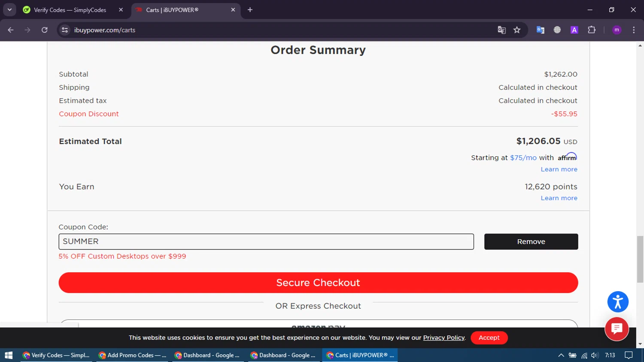This screenshot has height=362, width=644.
Task: Open the network connection icon
Action: pyautogui.click(x=584, y=355)
